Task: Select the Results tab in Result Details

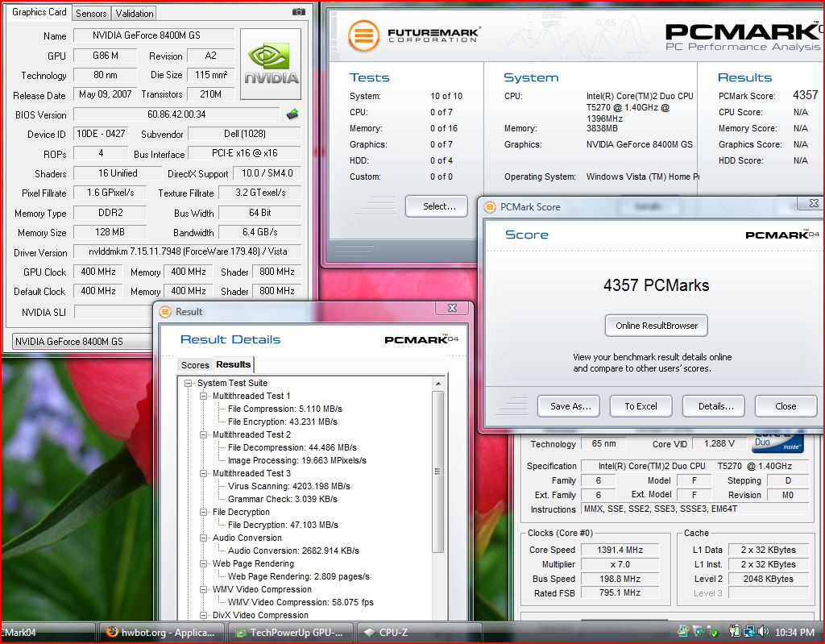Action: pyautogui.click(x=233, y=364)
